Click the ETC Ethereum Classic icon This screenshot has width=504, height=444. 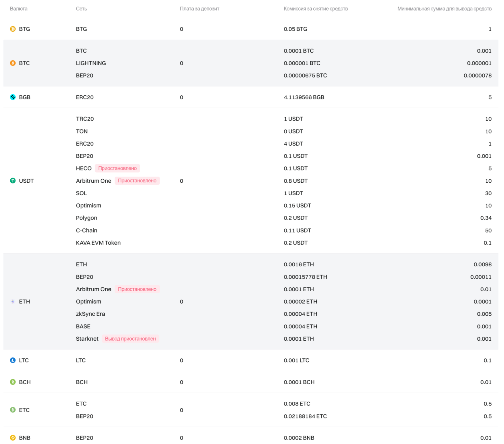13,410
